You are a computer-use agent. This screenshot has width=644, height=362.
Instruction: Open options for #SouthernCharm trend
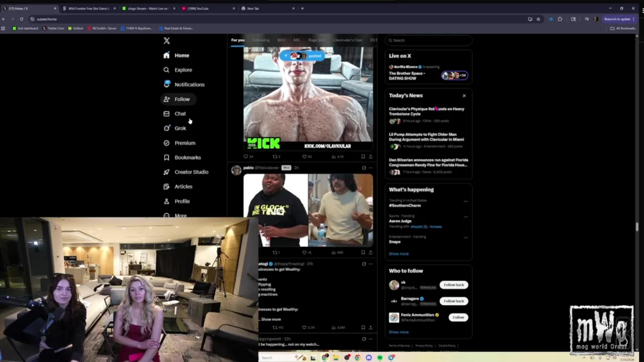coord(465,201)
